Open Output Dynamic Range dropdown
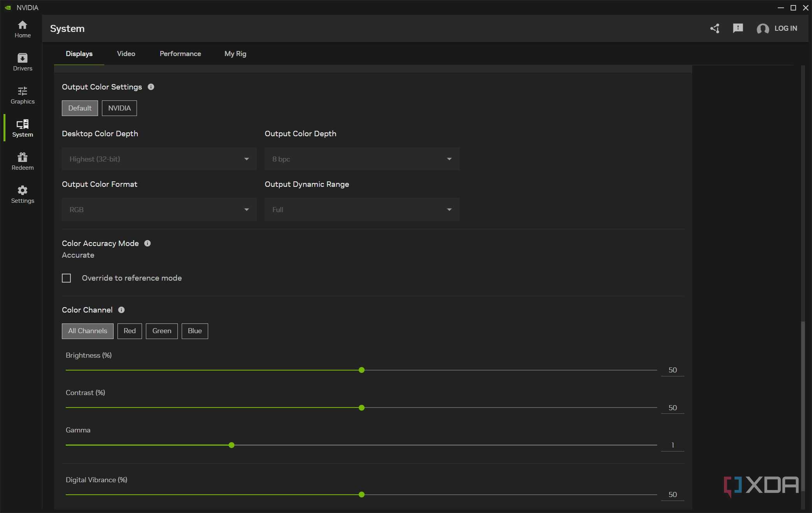This screenshot has width=812, height=513. pyautogui.click(x=362, y=209)
